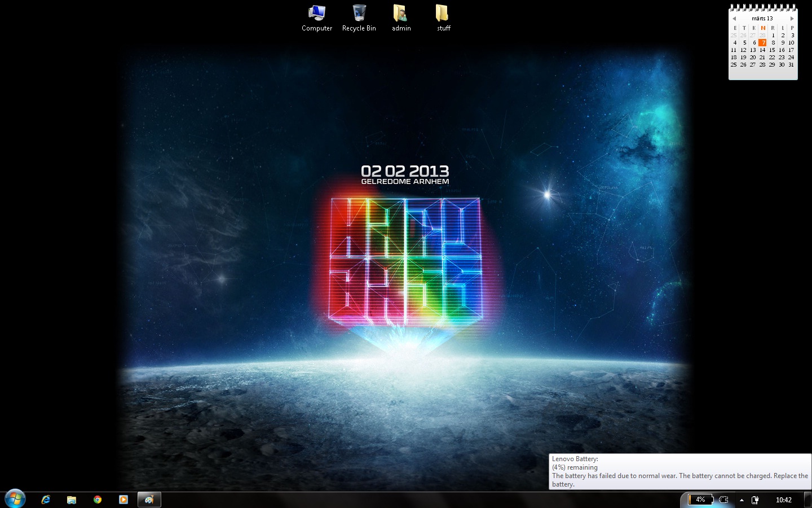Switch to the Paint taskbar button
Viewport: 812px width, 508px height.
149,500
